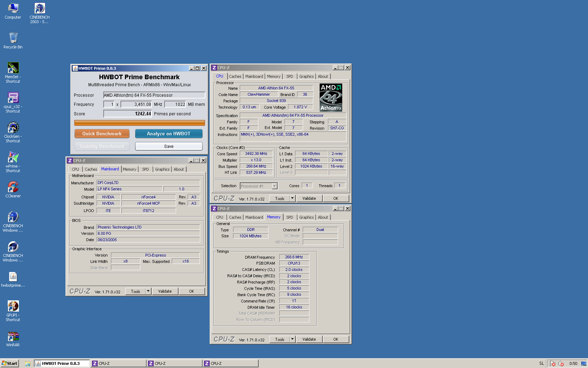Click the monitor tray icon beside the clock
Viewport: 588px width, 368px height.
[x=583, y=363]
